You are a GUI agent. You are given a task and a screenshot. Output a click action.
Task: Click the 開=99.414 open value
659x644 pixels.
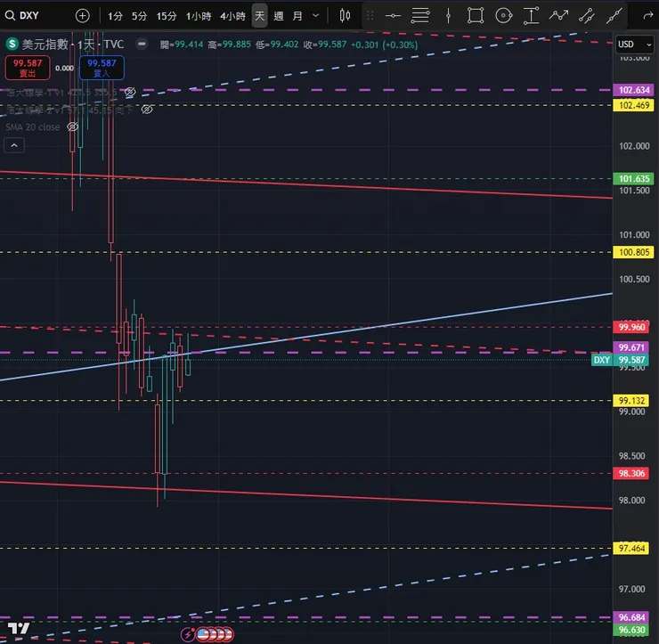181,45
